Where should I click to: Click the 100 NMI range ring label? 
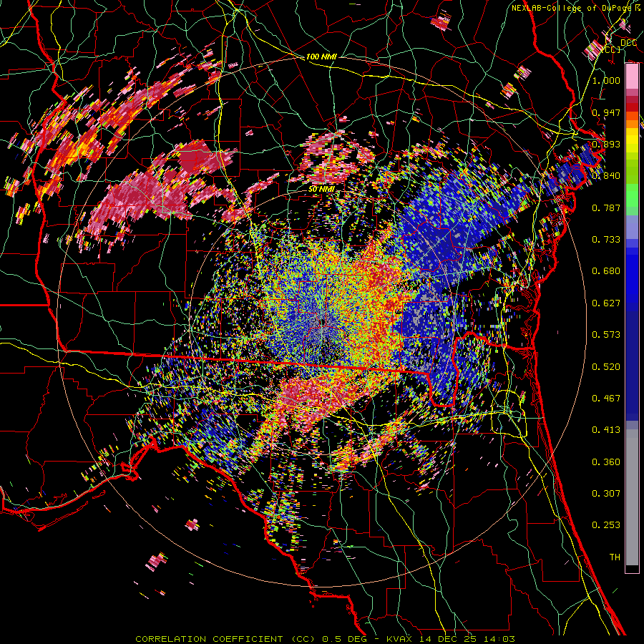point(321,57)
